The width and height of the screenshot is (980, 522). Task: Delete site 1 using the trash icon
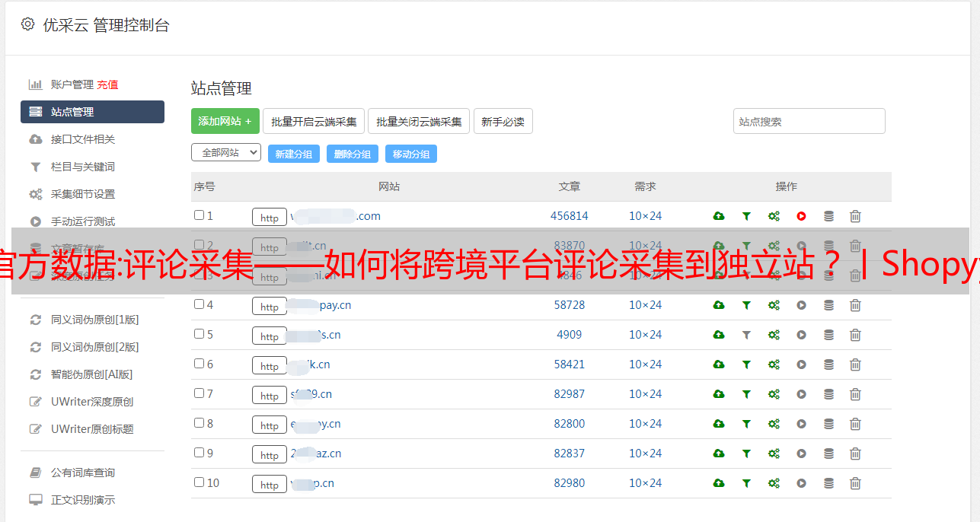[855, 216]
